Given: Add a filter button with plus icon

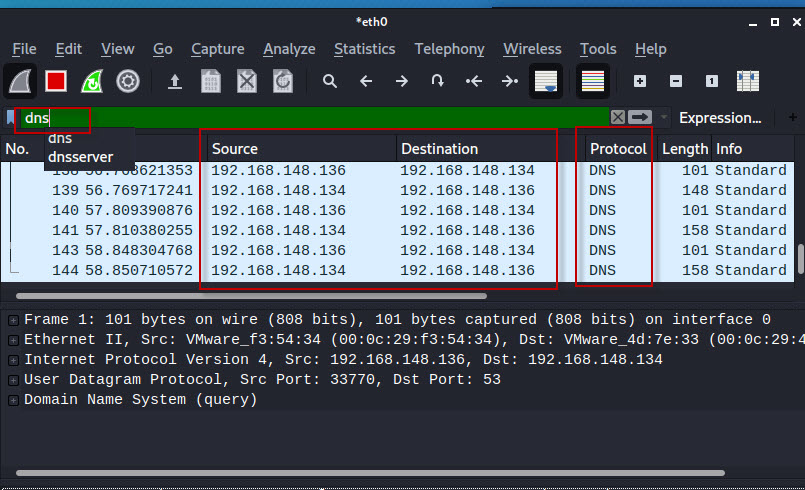Looking at the screenshot, I should (793, 118).
